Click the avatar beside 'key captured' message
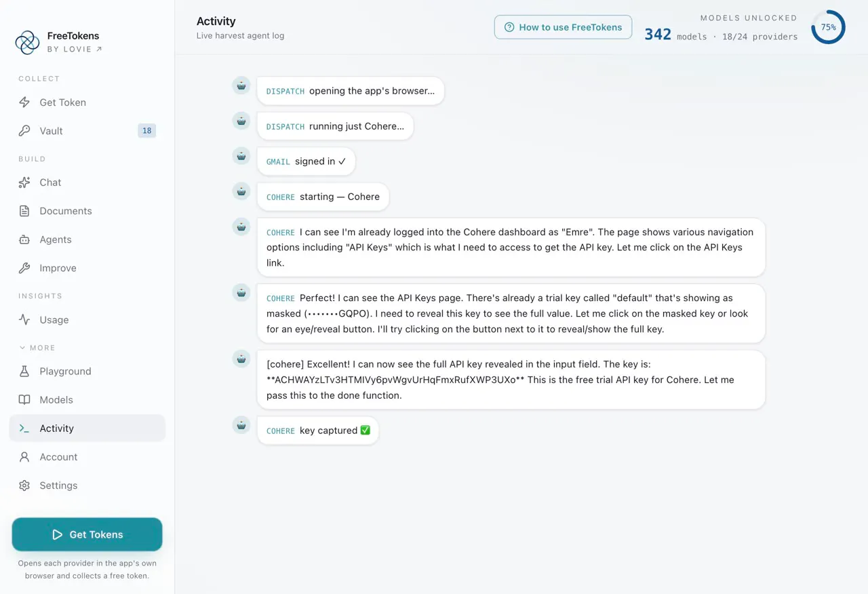Screen dimensions: 868x594 tap(241, 425)
